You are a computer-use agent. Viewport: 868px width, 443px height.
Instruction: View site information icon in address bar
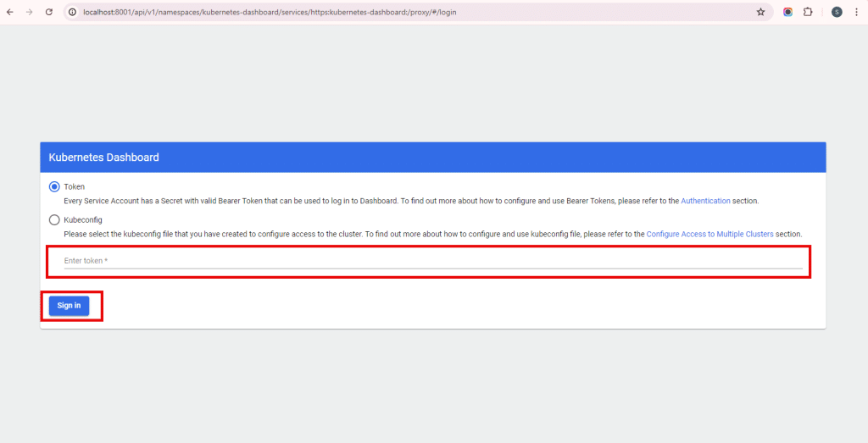(73, 12)
